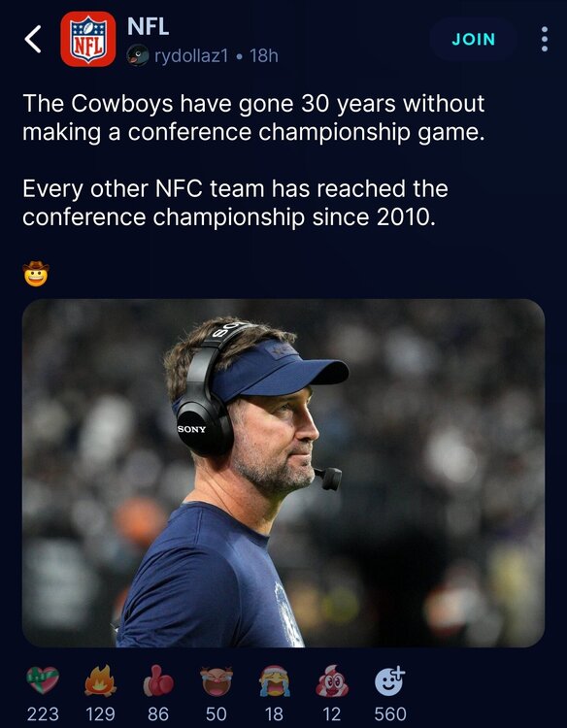Open rydollaz1 profile avatar
The image size is (567, 728).
pos(138,55)
